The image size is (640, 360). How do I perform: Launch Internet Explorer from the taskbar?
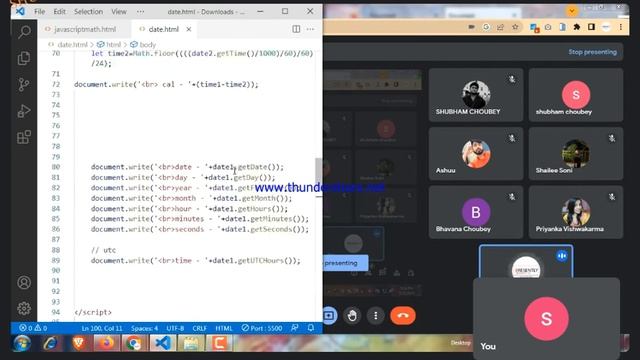pos(50,343)
